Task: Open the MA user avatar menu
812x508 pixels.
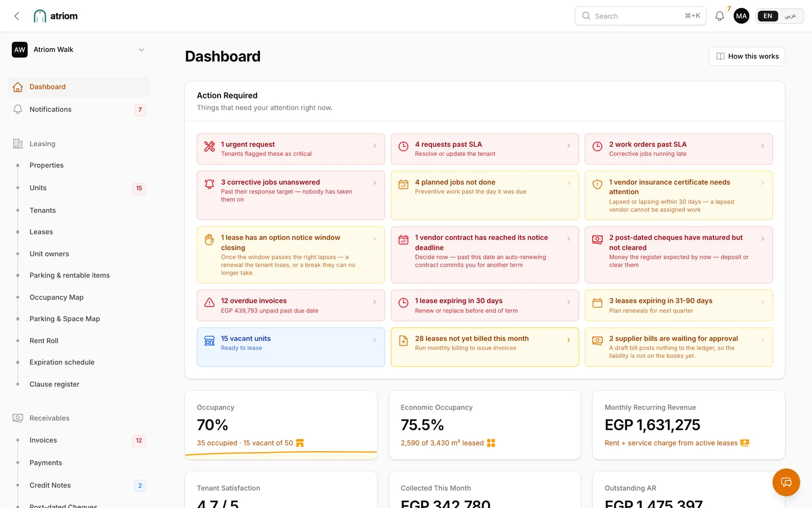Action: (742, 16)
